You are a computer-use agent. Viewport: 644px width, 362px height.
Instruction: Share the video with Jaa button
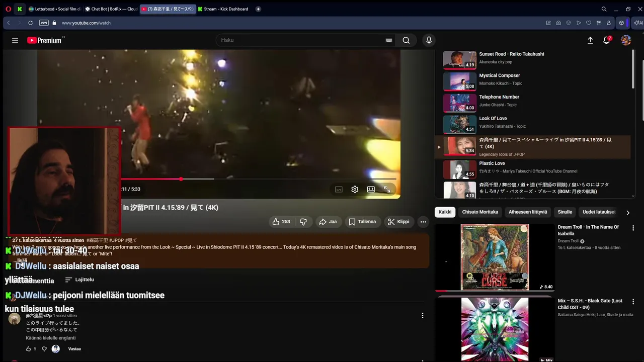(x=328, y=222)
